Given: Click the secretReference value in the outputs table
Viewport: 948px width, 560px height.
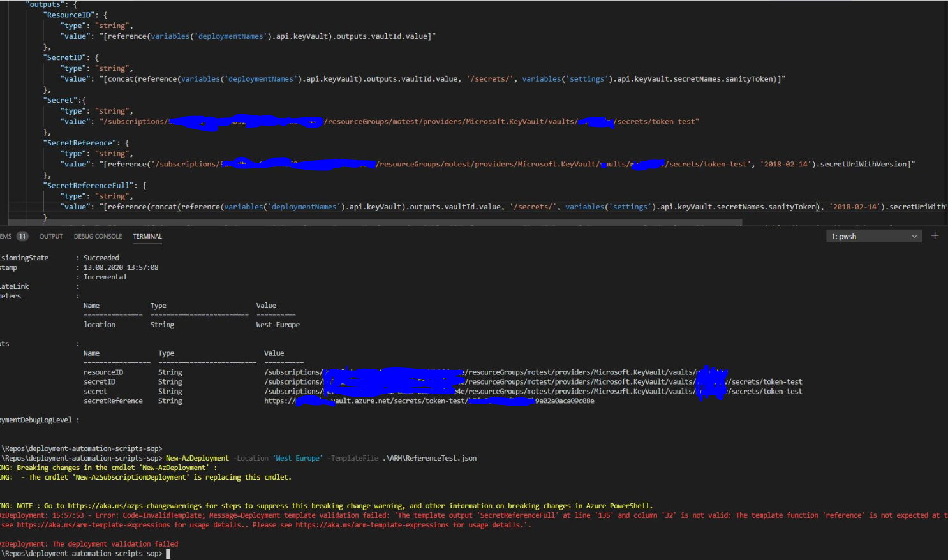Looking at the screenshot, I should point(429,401).
